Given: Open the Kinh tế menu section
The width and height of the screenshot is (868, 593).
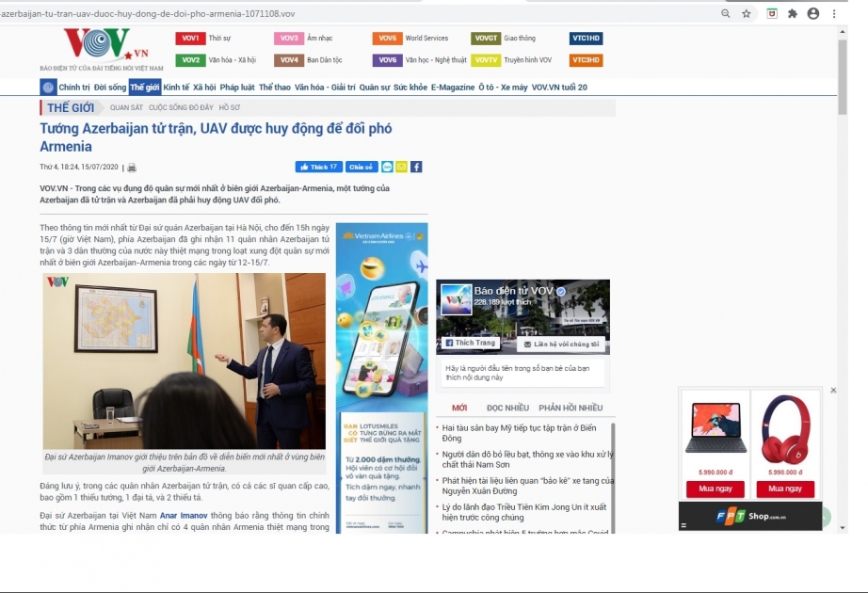Looking at the screenshot, I should pos(176,87).
